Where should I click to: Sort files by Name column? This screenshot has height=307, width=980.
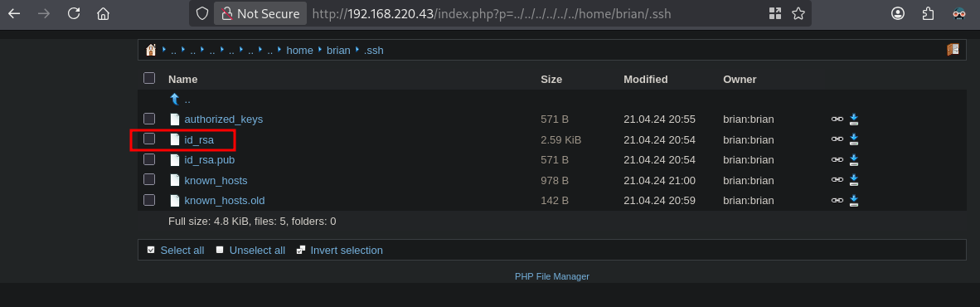pos(182,80)
